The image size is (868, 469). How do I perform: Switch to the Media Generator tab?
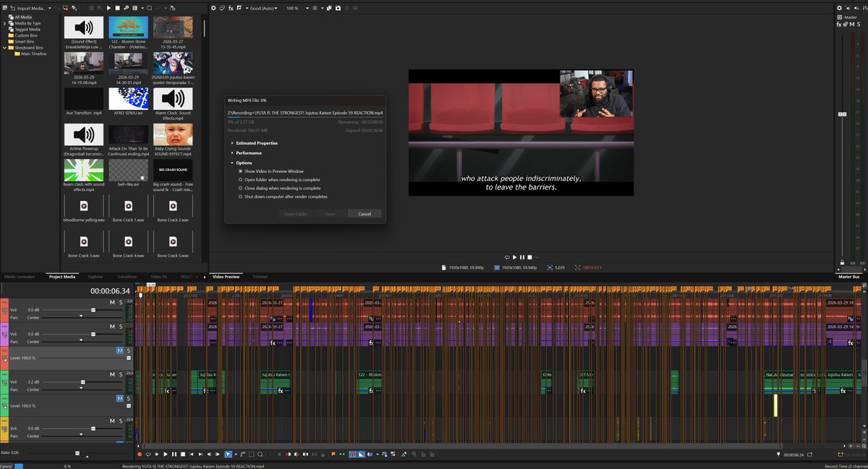[20, 276]
